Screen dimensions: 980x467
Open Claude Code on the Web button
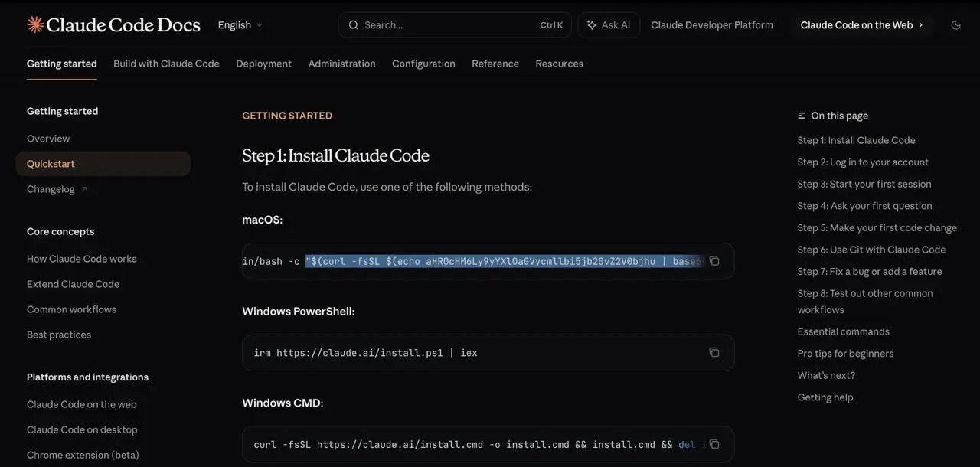tap(862, 25)
